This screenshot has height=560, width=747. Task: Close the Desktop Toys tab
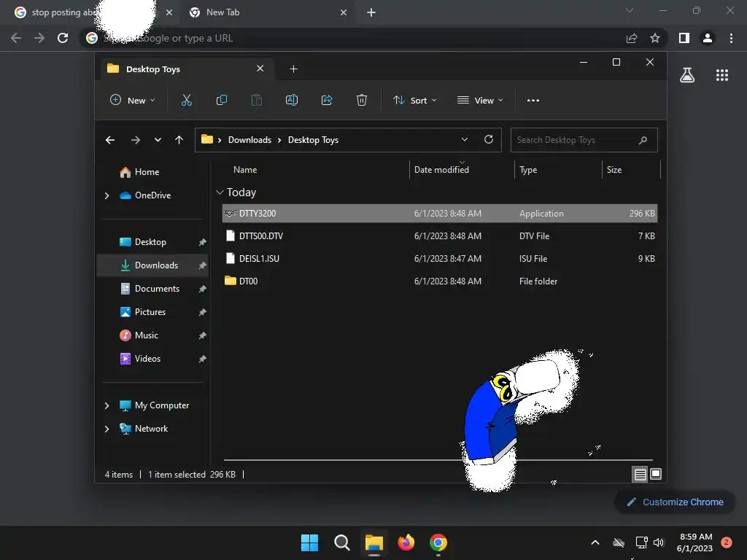[x=260, y=69]
